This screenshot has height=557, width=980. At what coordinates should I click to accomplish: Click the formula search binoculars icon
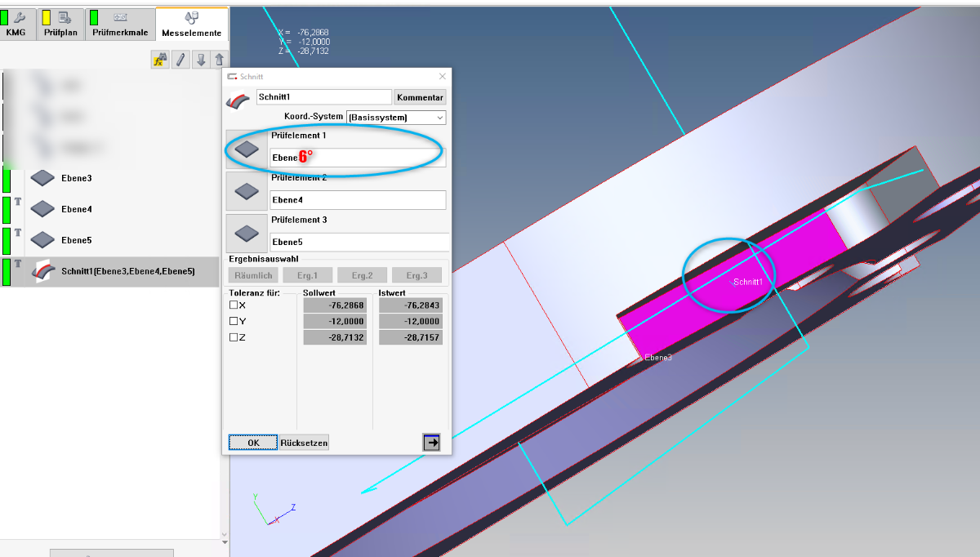160,60
